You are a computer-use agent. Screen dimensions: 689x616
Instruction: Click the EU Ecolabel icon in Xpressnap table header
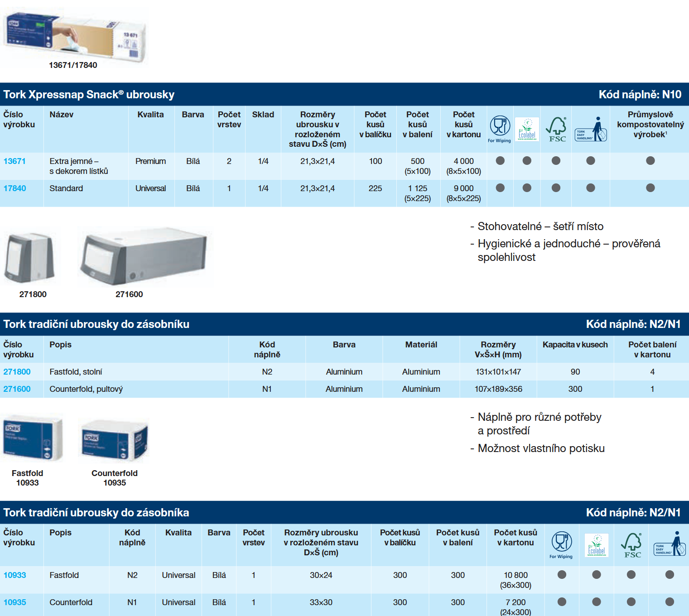(x=527, y=129)
